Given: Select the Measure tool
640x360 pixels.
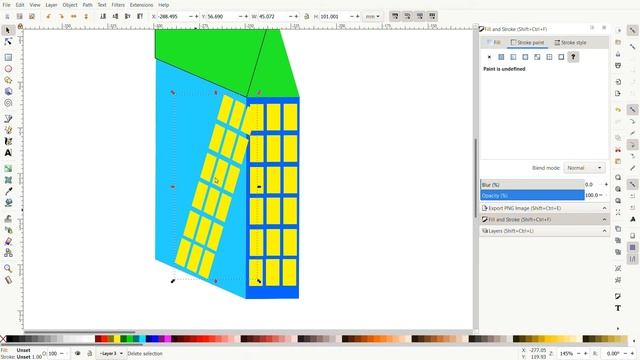Looking at the screenshot, I should pos(8,280).
